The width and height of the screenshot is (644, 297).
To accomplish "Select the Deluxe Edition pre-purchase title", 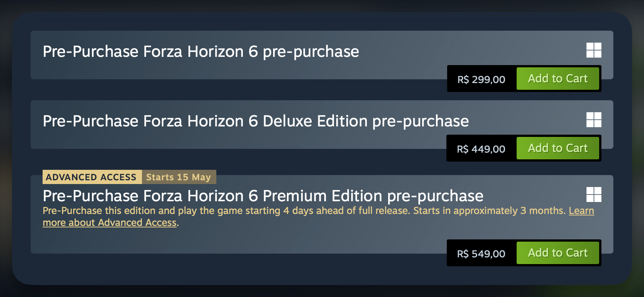I will tap(256, 121).
